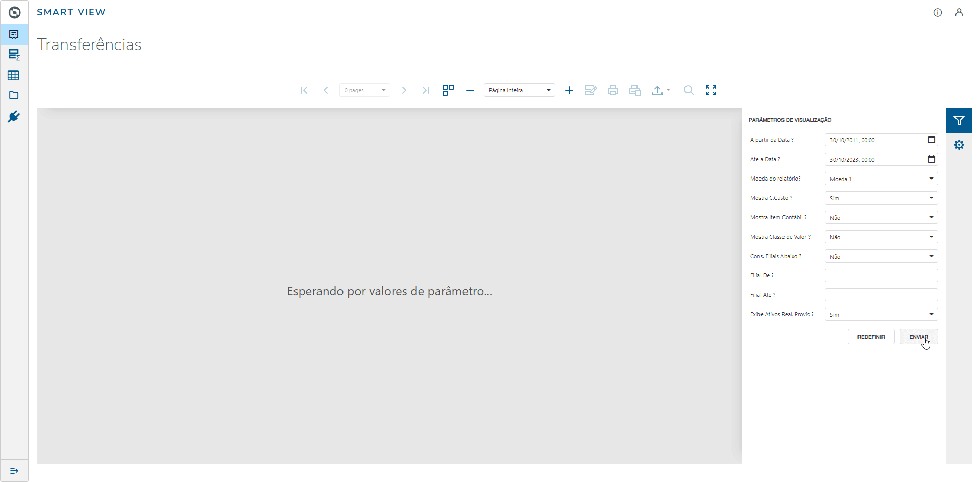Click the TOTVS logo icon
Image resolution: width=980 pixels, height=482 pixels.
coord(14,12)
